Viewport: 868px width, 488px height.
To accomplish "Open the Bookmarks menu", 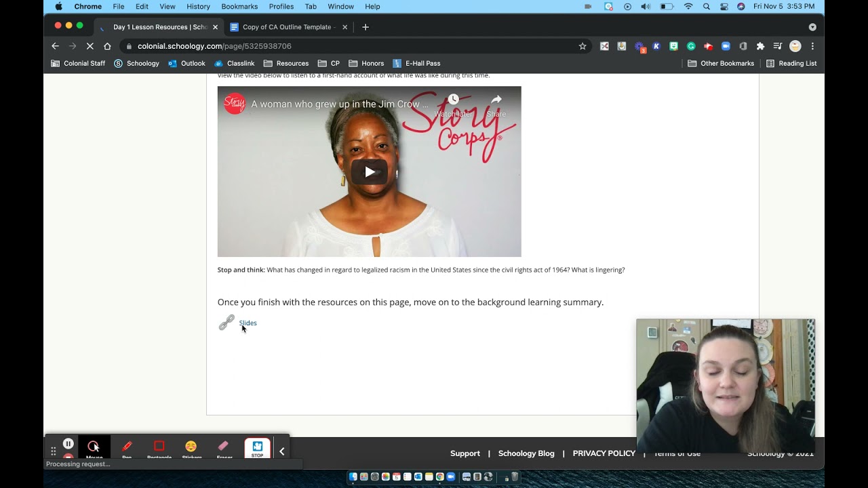I will click(239, 6).
